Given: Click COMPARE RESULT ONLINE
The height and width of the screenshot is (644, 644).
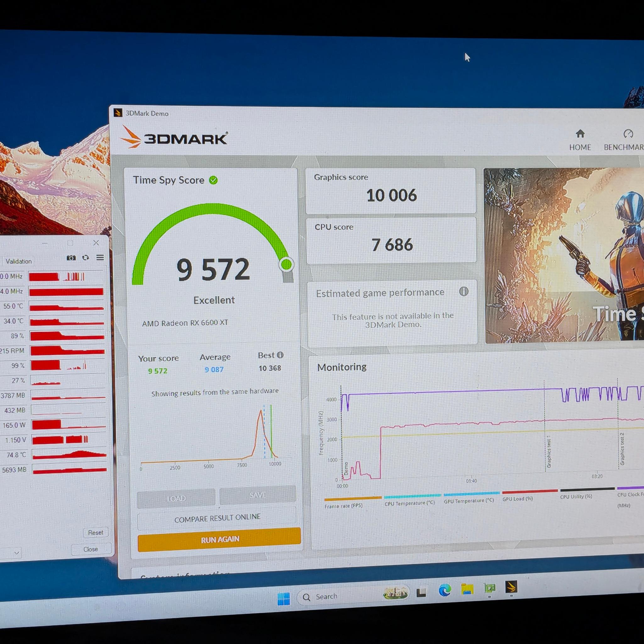Looking at the screenshot, I should (217, 518).
